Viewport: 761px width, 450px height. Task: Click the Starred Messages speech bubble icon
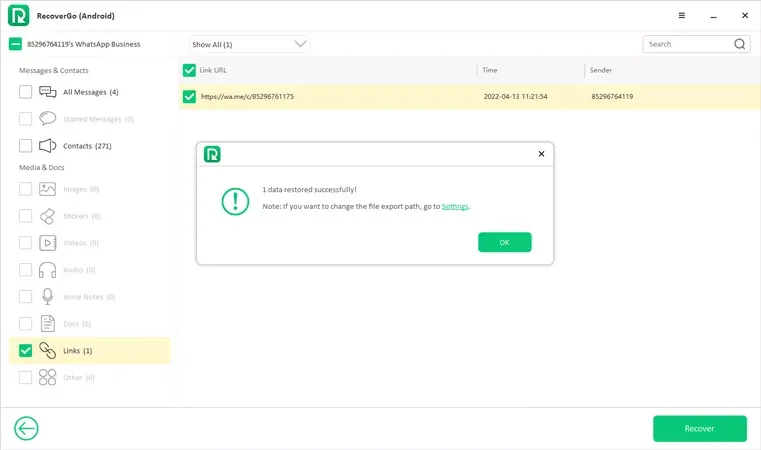point(48,118)
